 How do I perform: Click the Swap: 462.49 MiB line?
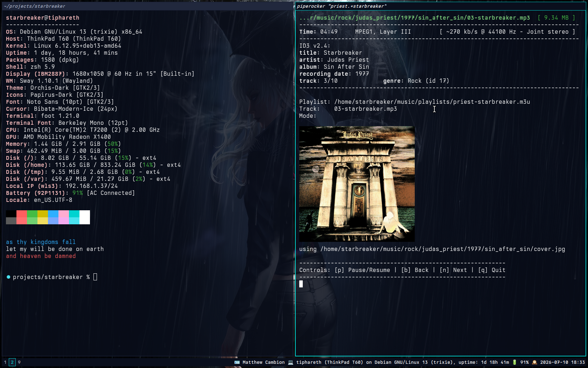pos(63,151)
